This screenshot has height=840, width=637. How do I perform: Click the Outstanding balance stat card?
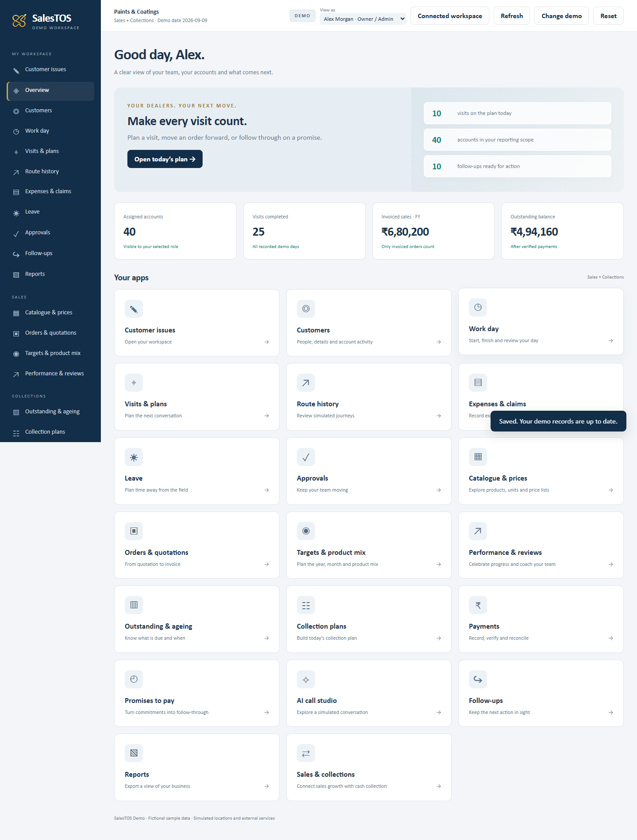(562, 231)
